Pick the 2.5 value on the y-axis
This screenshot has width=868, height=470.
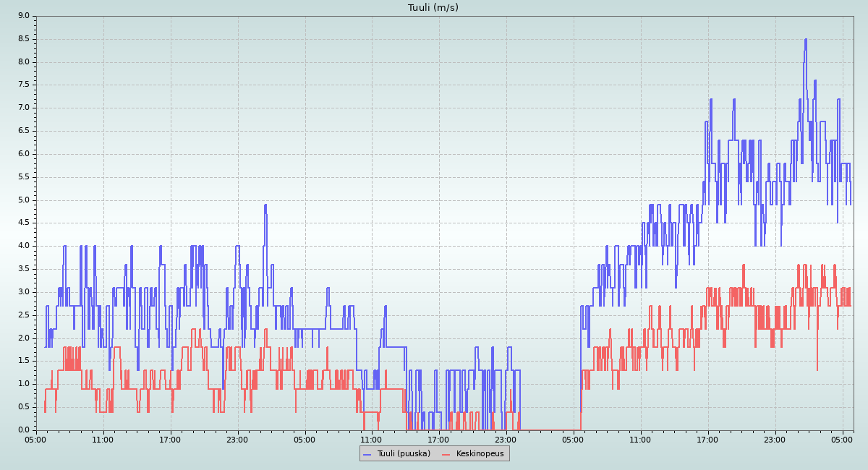click(x=23, y=315)
